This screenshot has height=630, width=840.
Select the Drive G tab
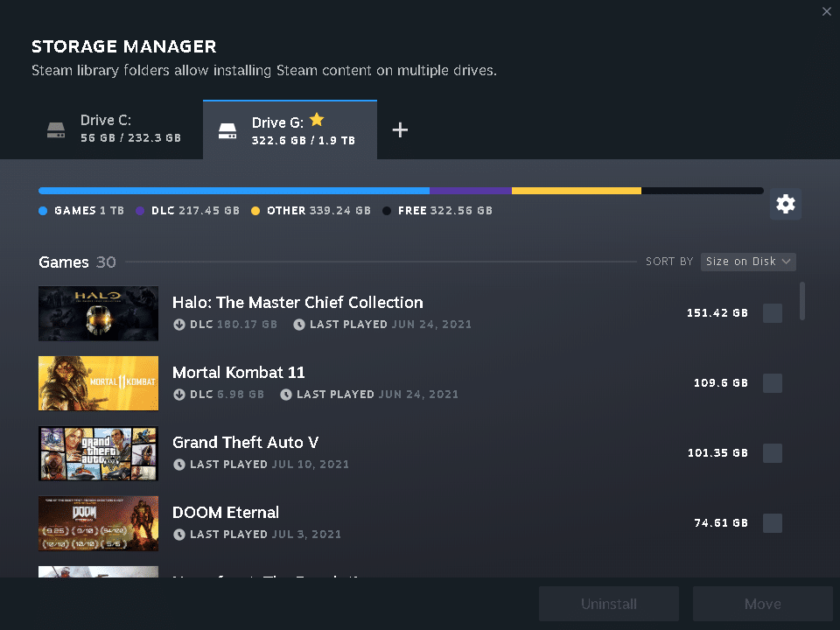click(290, 129)
